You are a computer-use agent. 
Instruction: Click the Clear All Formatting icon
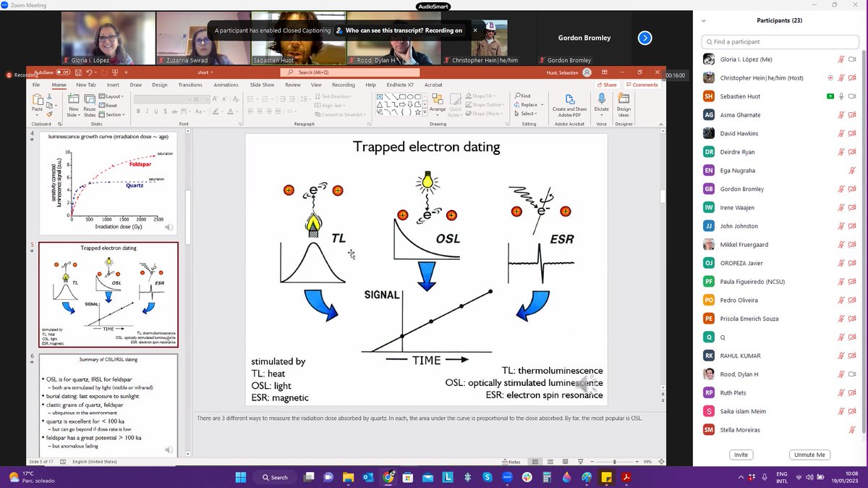(236, 99)
